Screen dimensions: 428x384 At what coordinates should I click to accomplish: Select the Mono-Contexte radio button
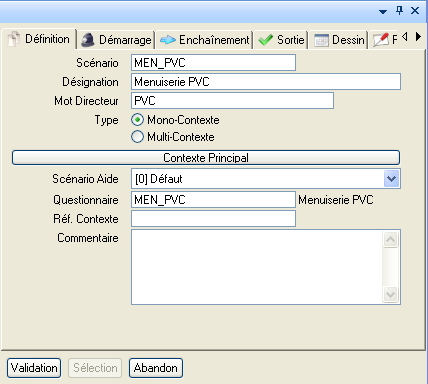[137, 120]
